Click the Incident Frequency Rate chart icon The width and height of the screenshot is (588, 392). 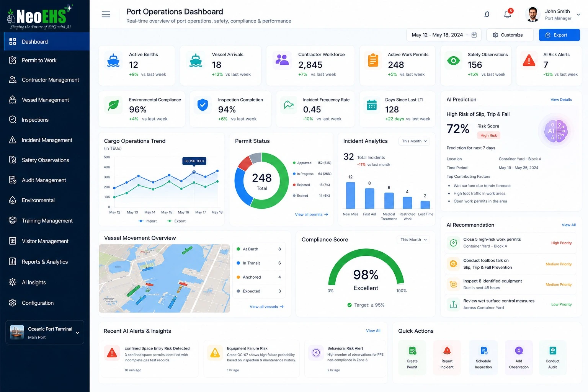(x=289, y=105)
